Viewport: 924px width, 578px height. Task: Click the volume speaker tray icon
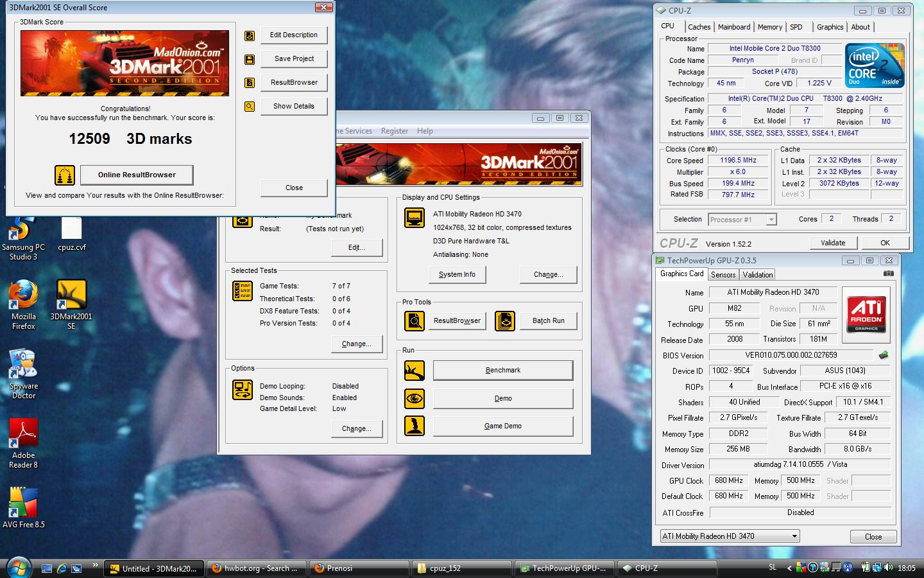(888, 568)
